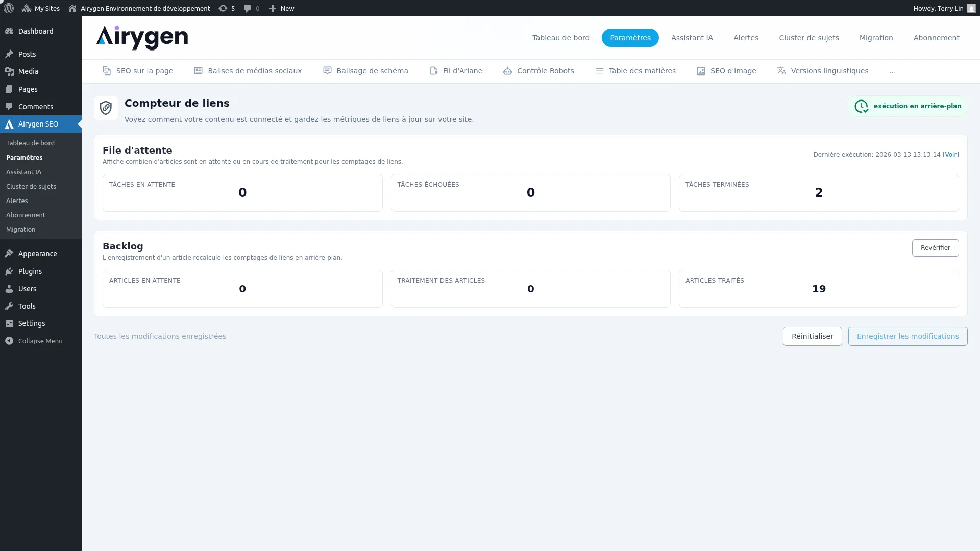Click the Tâches terminées card showing 2
Image resolution: width=980 pixels, height=551 pixels.
pos(819,193)
